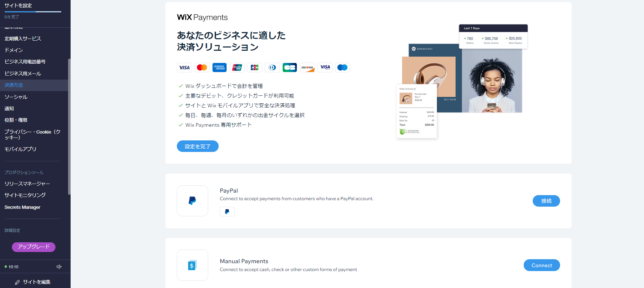Click 設定を完了 button

pos(198,146)
